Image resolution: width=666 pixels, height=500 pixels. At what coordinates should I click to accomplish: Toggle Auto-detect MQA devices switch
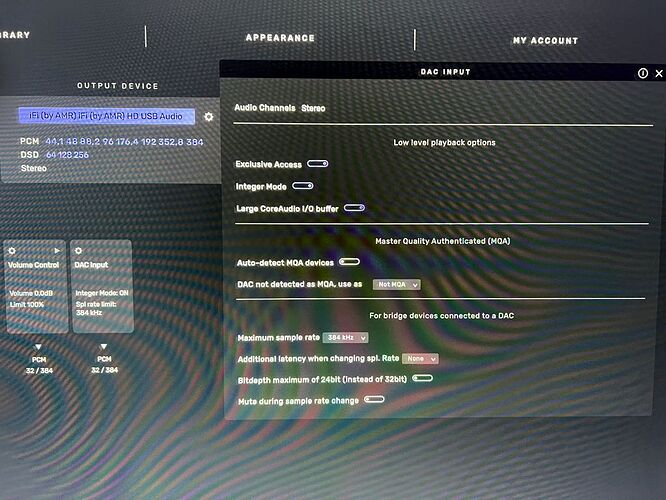click(x=349, y=262)
